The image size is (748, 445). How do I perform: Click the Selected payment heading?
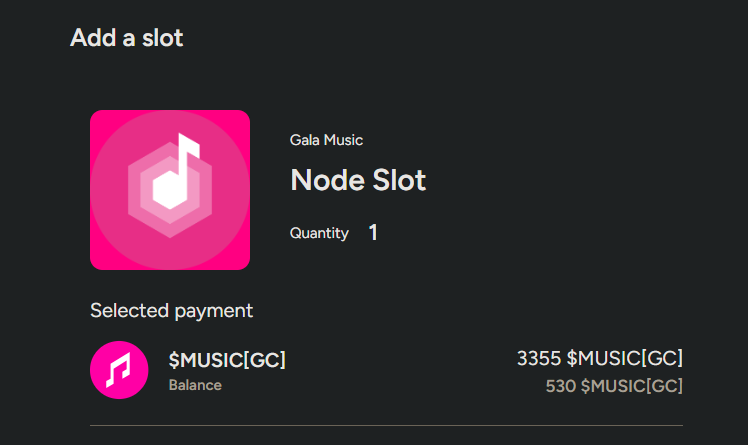pos(171,311)
